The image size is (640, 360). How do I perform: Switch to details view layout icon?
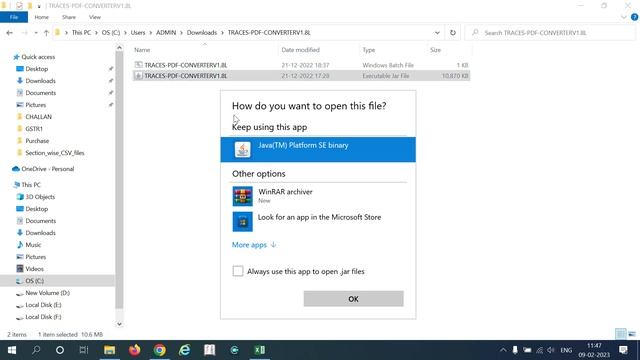(620, 334)
